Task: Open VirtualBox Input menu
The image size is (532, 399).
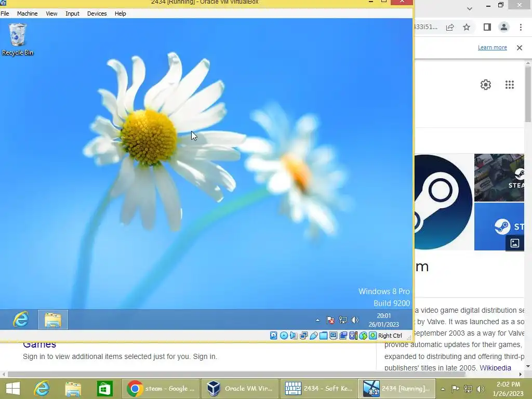Action: (72, 14)
